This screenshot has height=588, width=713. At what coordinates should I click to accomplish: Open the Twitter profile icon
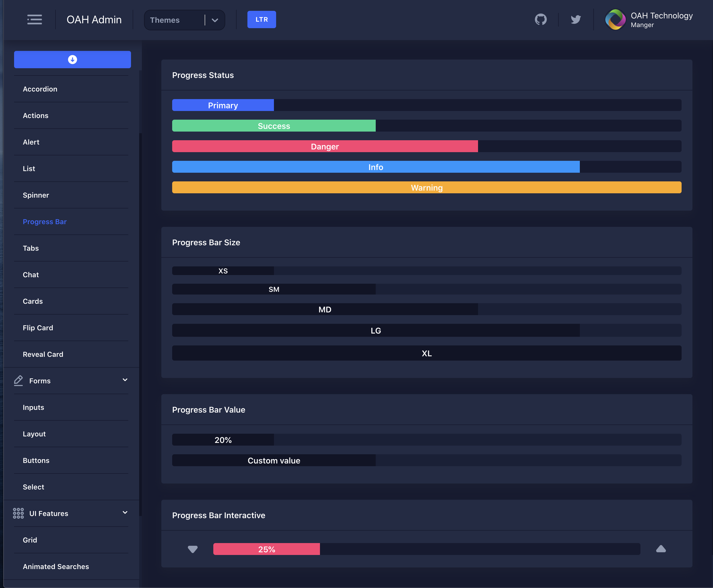[x=575, y=19]
